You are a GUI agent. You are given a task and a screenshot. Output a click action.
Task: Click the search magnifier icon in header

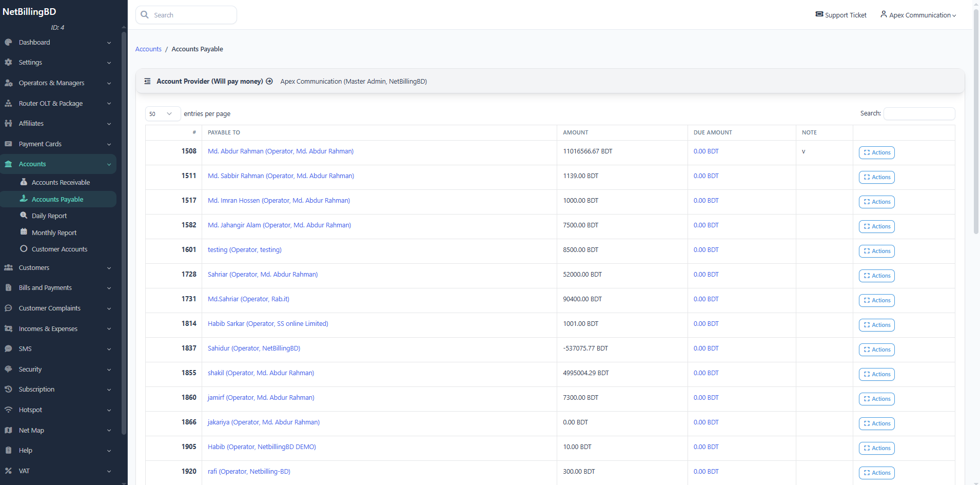point(145,15)
